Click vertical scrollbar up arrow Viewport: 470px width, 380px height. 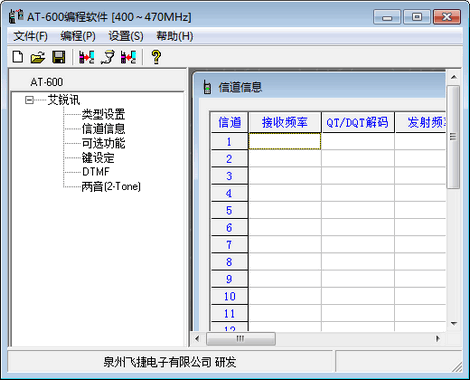454,77
